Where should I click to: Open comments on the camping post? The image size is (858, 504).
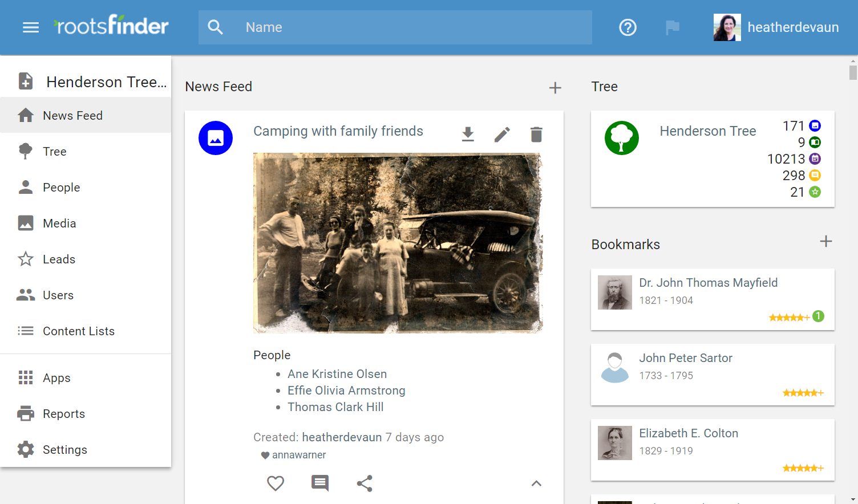(x=320, y=483)
